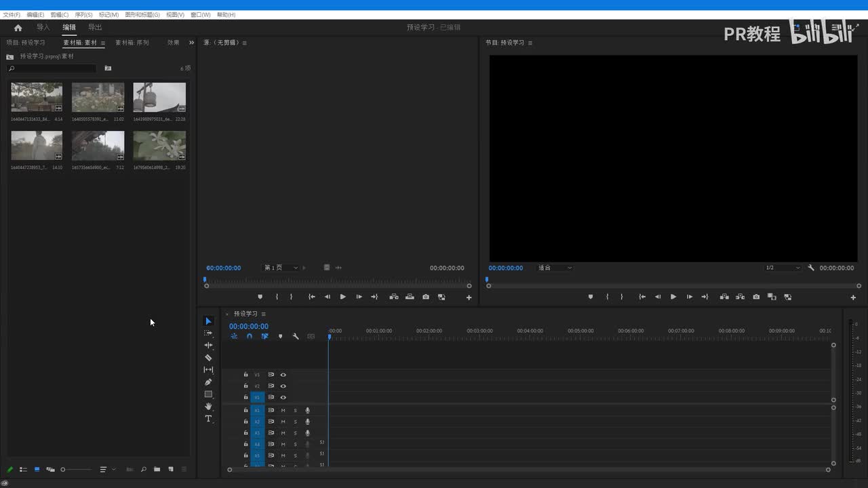Choose the Ripple Edit tool
Screen dimensions: 868x488
[x=208, y=346]
